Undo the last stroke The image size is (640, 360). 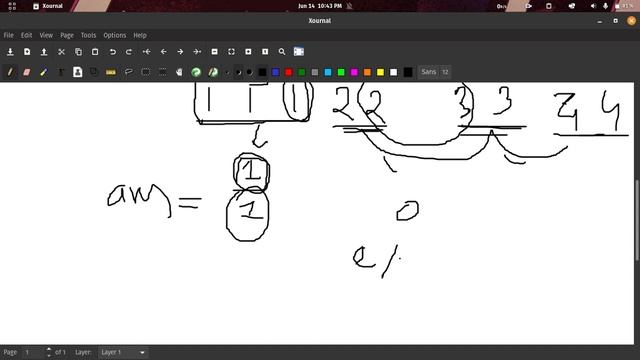click(112, 52)
